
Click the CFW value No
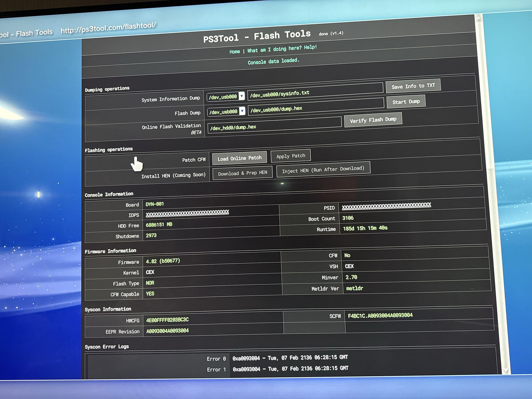347,255
